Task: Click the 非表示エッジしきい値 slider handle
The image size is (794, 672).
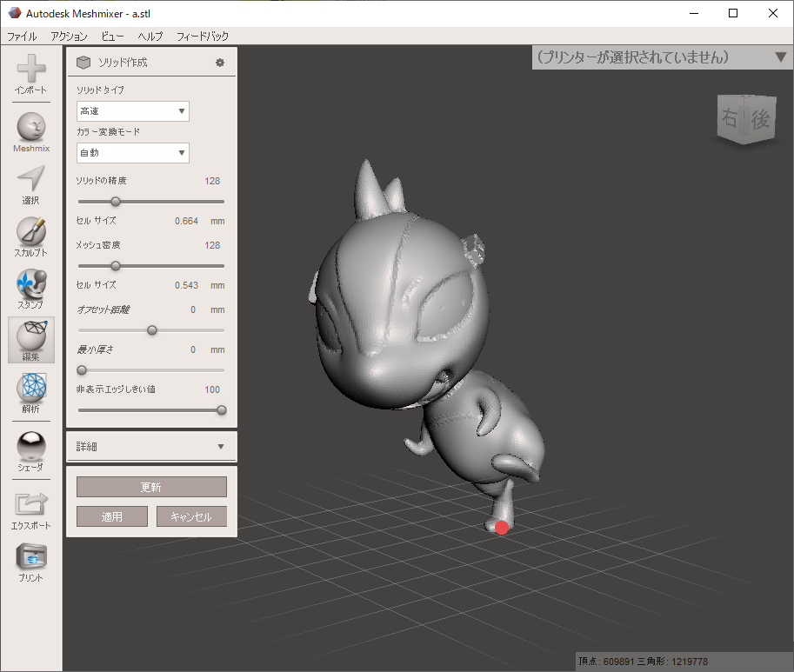Action: (x=221, y=410)
